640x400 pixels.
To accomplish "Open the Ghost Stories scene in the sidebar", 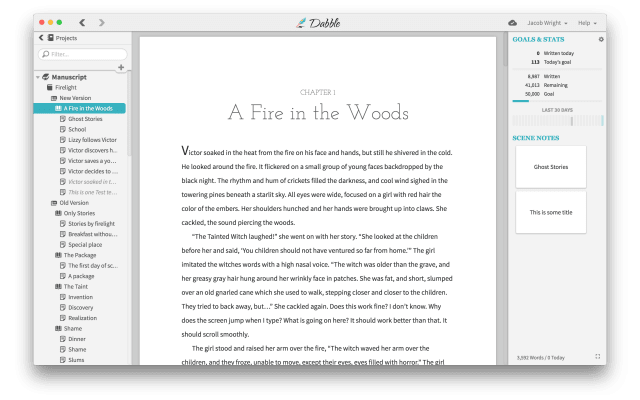I will coord(85,119).
